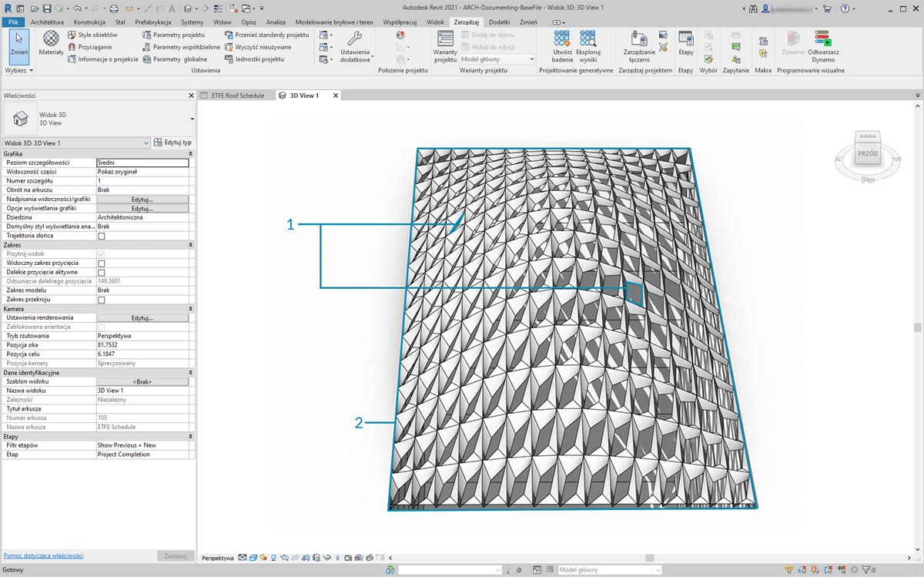Click Edytuj for Ustawienia renderowania
The height and width of the screenshot is (577, 924).
[142, 317]
